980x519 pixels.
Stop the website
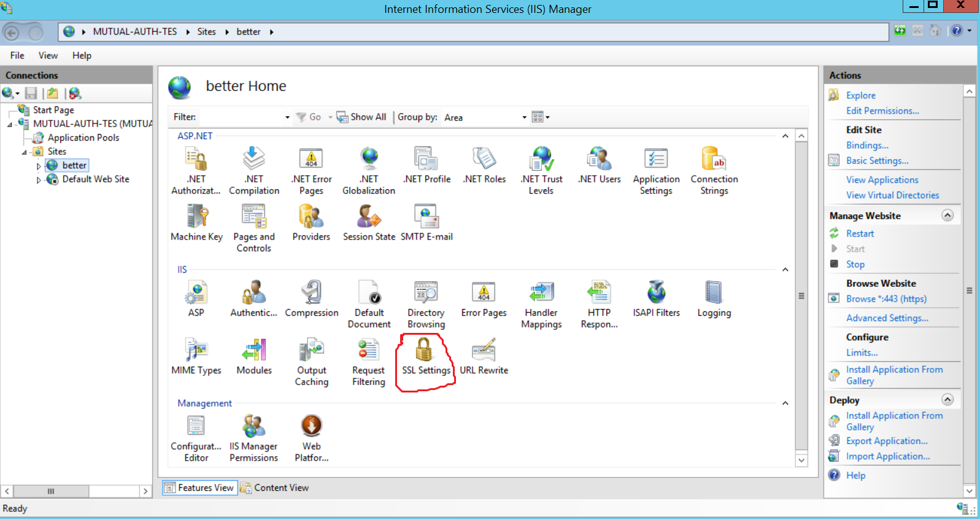pyautogui.click(x=855, y=264)
